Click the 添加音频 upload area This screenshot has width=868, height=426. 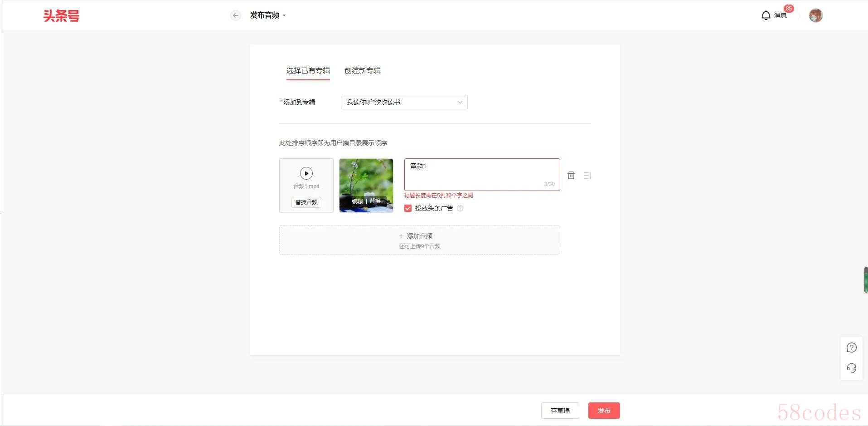(419, 240)
